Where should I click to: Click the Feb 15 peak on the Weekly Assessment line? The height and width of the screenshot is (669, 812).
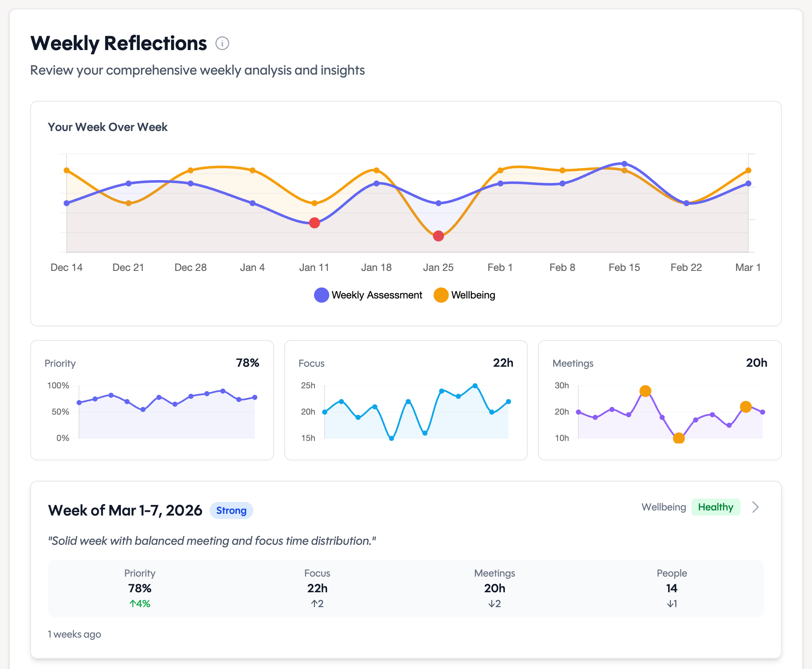tap(624, 163)
